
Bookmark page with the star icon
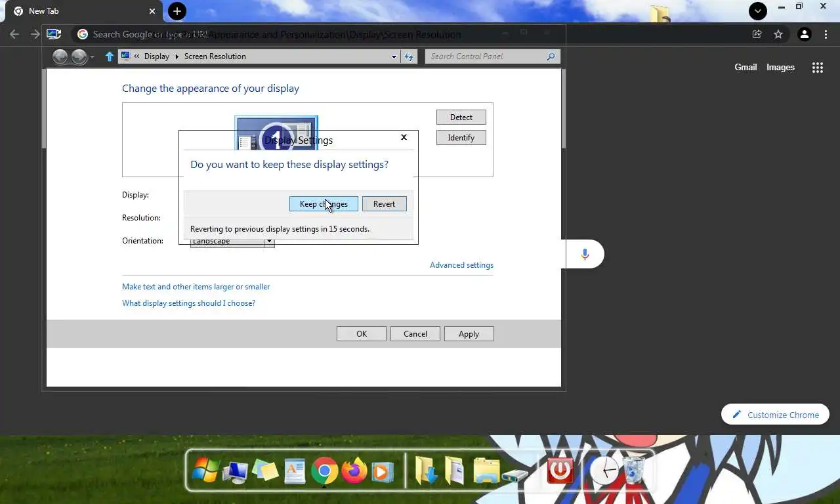tap(778, 34)
